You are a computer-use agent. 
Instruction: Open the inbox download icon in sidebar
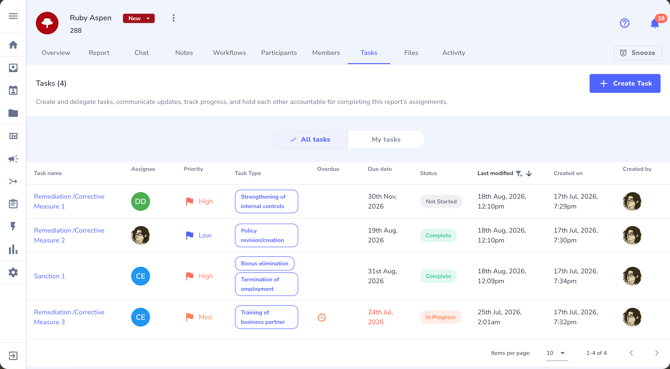(x=13, y=68)
